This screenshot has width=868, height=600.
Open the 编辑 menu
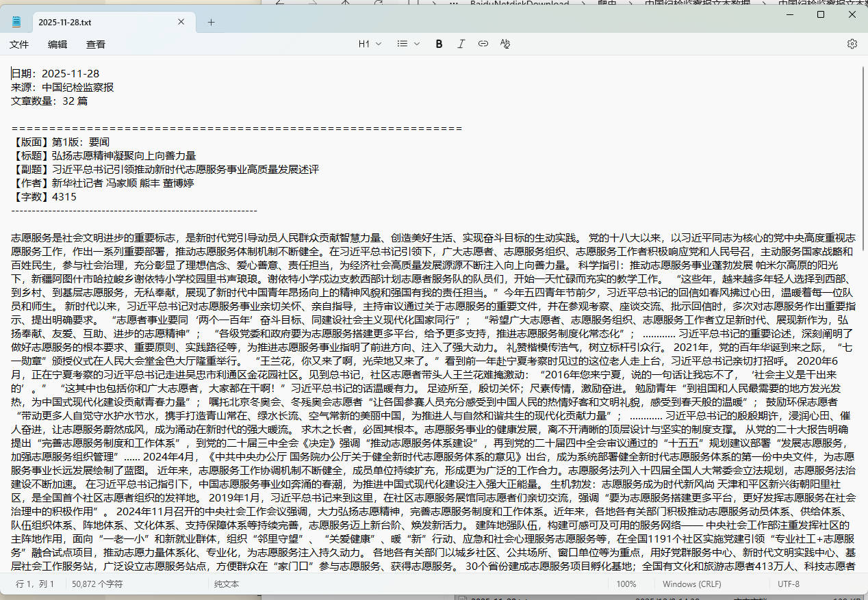point(58,44)
